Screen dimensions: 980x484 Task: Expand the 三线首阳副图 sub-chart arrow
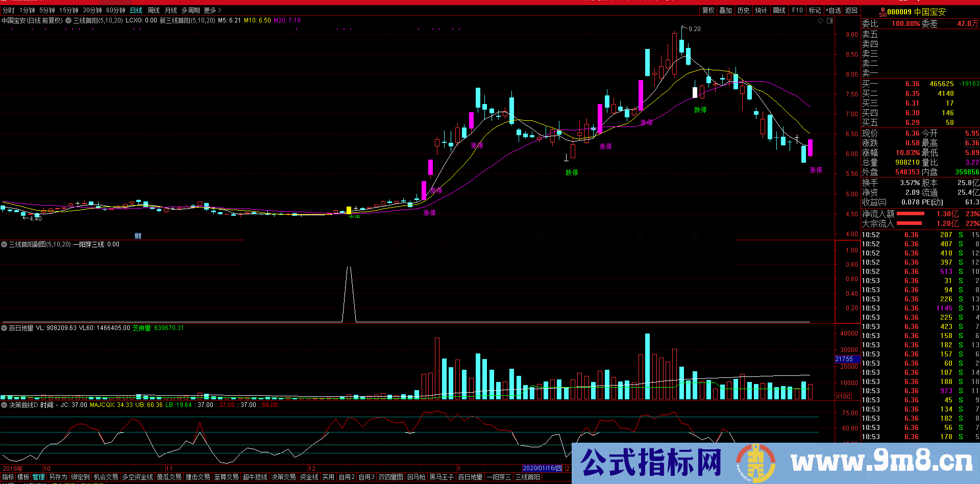pos(4,245)
